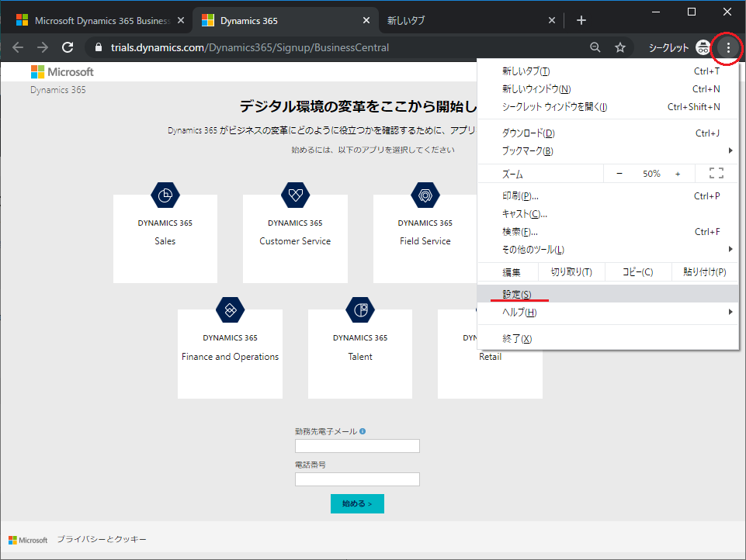Select the Talent card
Screen dimensions: 746x560
(x=360, y=354)
